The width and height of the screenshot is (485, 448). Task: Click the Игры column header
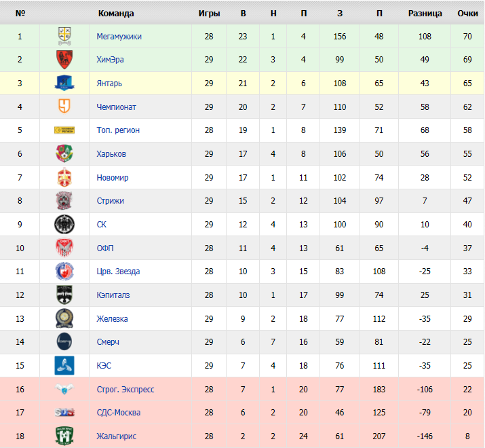209,14
